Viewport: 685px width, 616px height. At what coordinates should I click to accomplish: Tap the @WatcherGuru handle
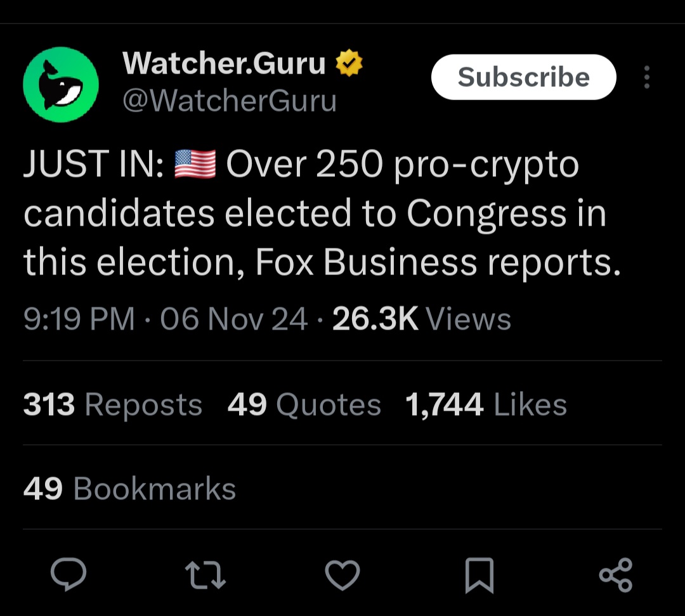pyautogui.click(x=229, y=100)
